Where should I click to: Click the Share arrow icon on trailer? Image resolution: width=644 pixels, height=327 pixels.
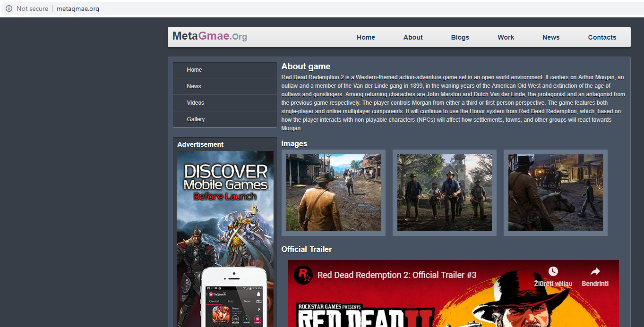[595, 271]
